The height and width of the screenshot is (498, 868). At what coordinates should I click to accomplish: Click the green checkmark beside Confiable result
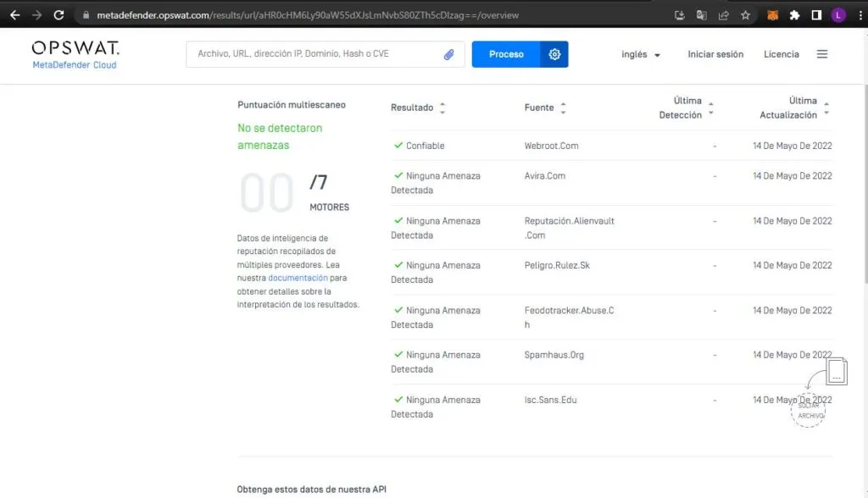pyautogui.click(x=398, y=146)
